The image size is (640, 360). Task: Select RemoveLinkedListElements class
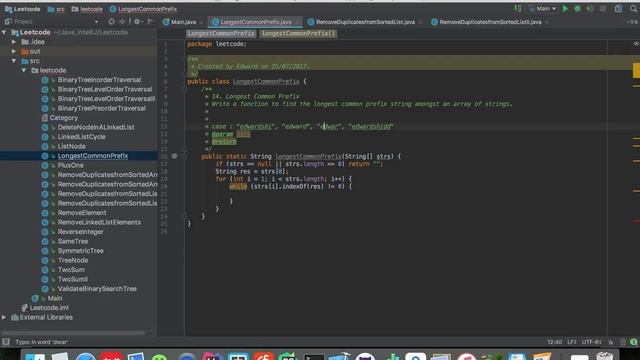[99, 222]
